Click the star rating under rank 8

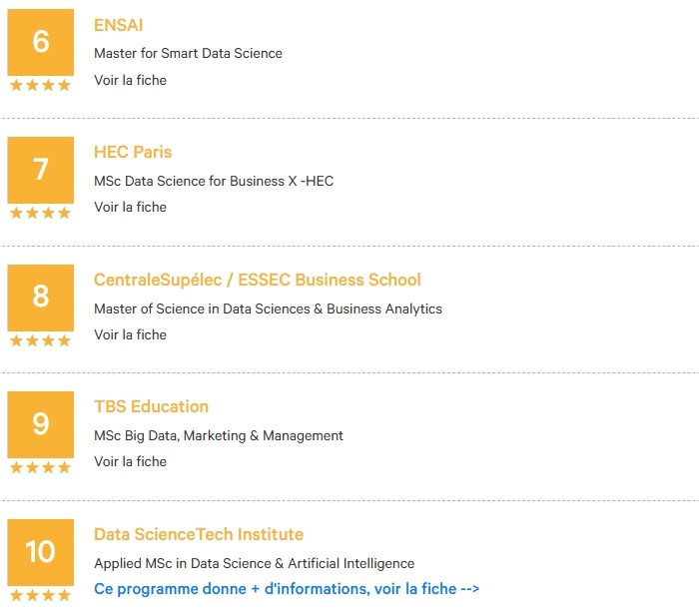coord(41,340)
